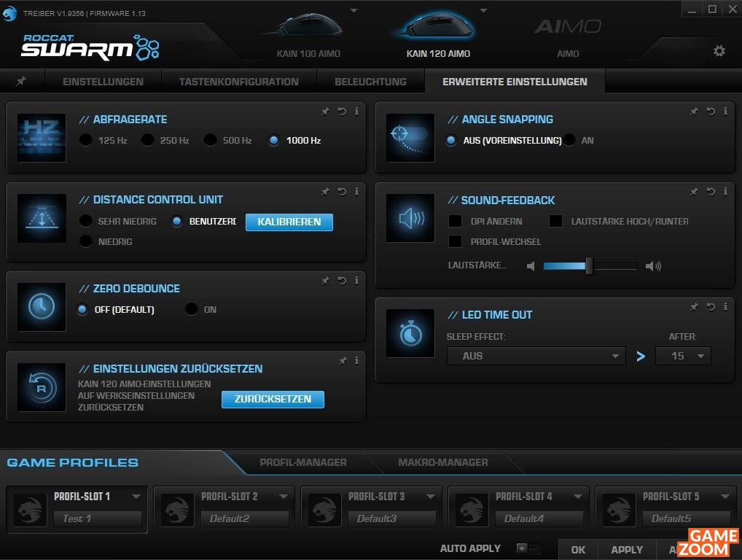Image resolution: width=742 pixels, height=560 pixels.
Task: Enable Profil-Wechsel sound feedback
Action: (456, 241)
